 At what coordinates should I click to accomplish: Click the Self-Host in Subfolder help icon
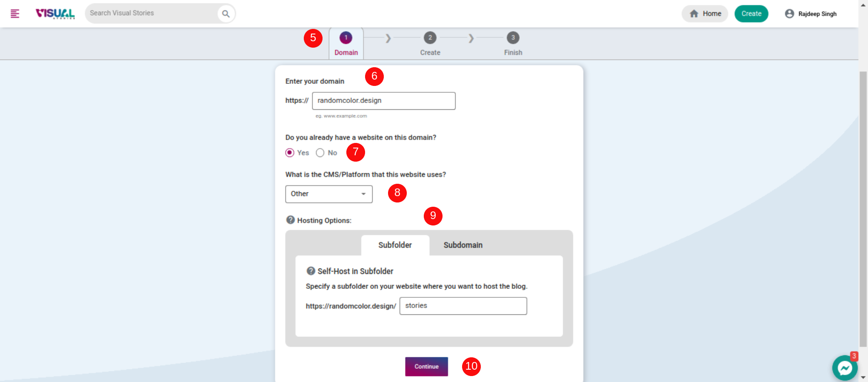(x=311, y=271)
